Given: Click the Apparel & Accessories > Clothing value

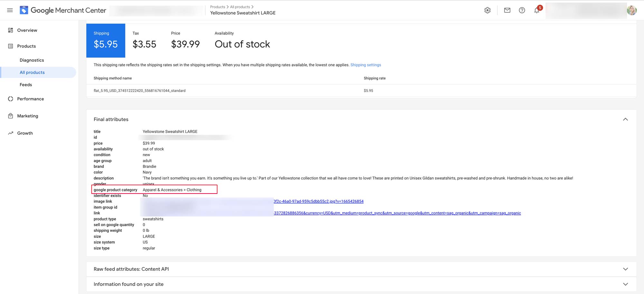Looking at the screenshot, I should click(x=172, y=190).
